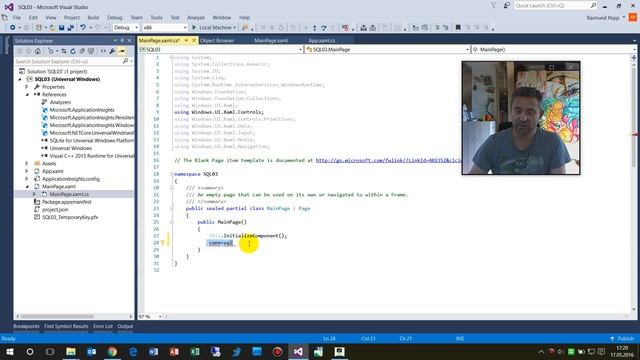
Task: Open Properties wrench in Solution Explorer toolbar
Action: pos(112,51)
